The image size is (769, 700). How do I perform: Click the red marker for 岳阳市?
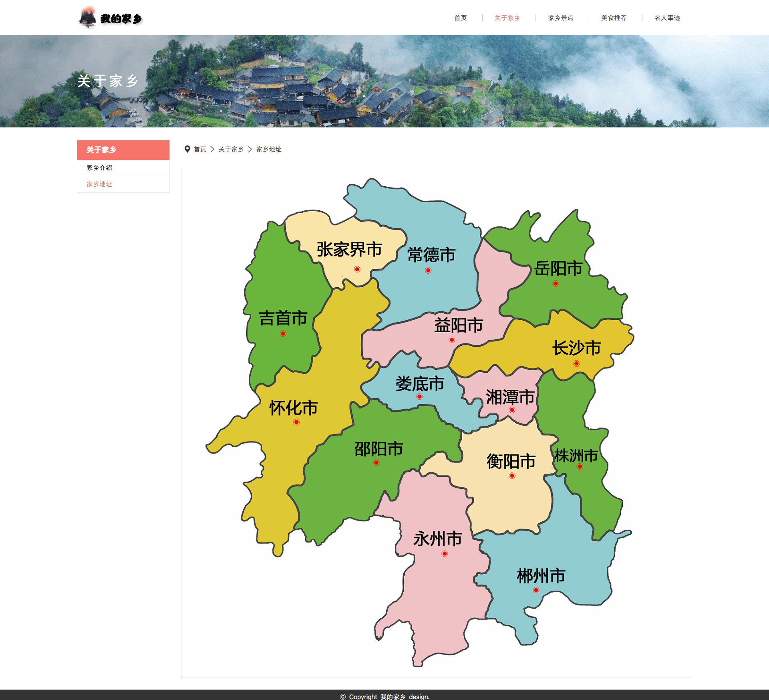pos(555,284)
